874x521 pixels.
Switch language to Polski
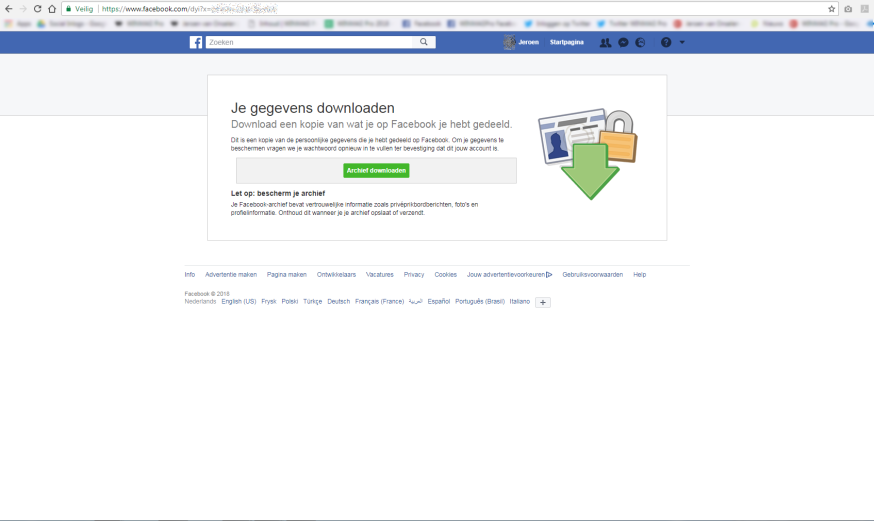pyautogui.click(x=289, y=301)
